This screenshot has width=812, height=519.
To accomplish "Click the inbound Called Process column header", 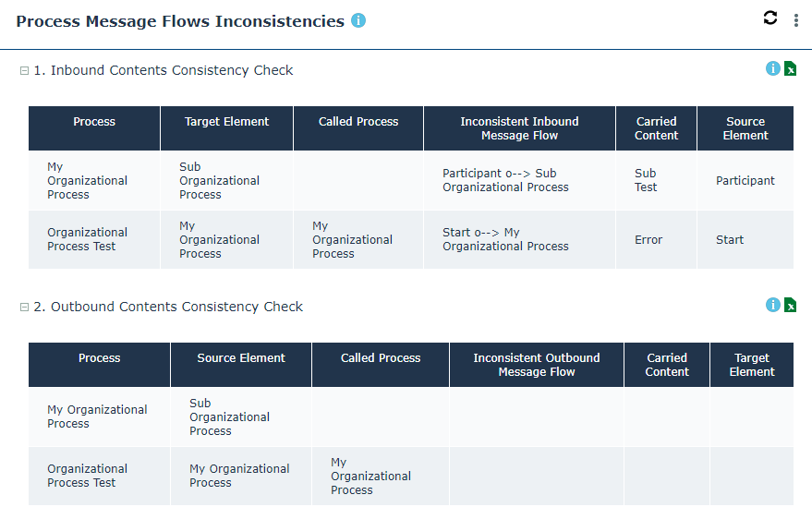I will tap(358, 122).
